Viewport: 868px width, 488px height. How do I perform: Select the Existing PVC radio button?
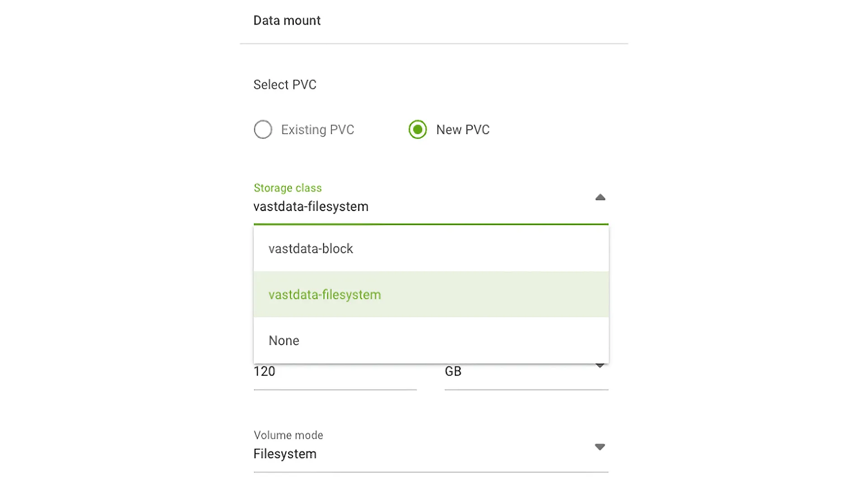263,130
